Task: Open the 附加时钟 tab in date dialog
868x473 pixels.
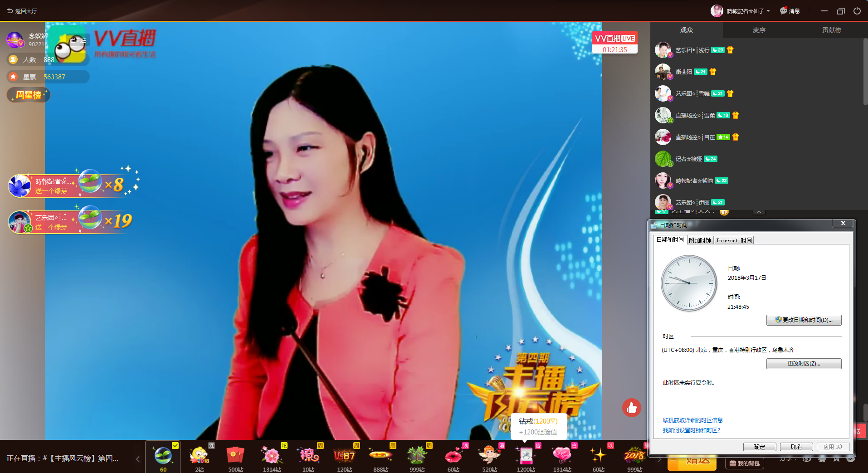Action: click(x=700, y=240)
